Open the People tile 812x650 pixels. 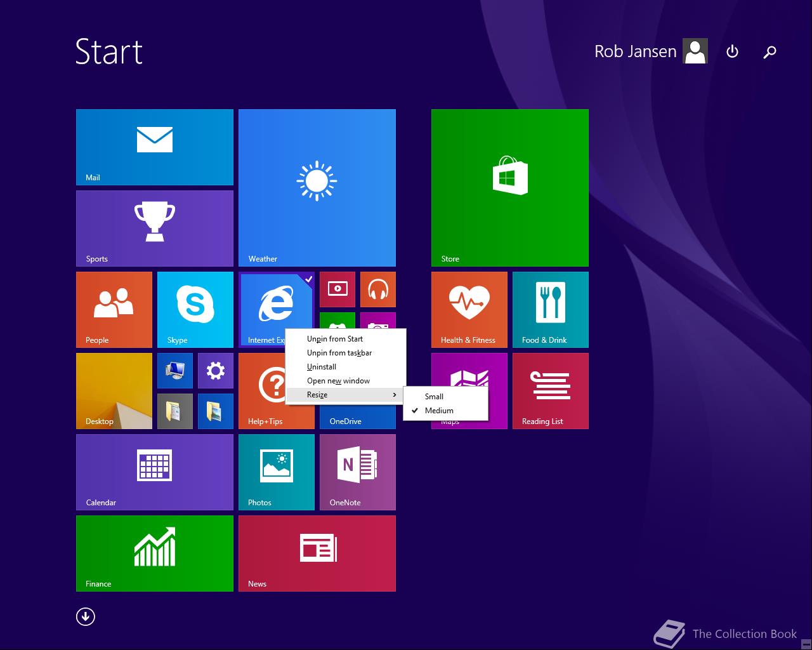[114, 310]
